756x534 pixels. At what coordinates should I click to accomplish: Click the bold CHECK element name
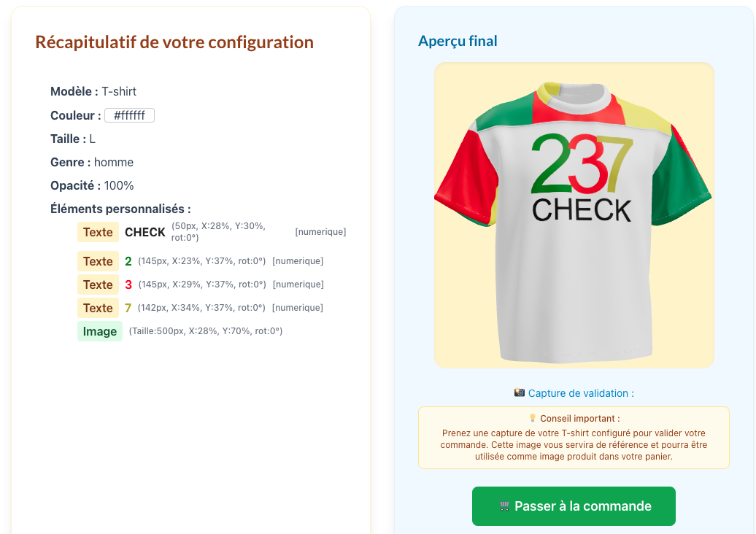click(145, 232)
